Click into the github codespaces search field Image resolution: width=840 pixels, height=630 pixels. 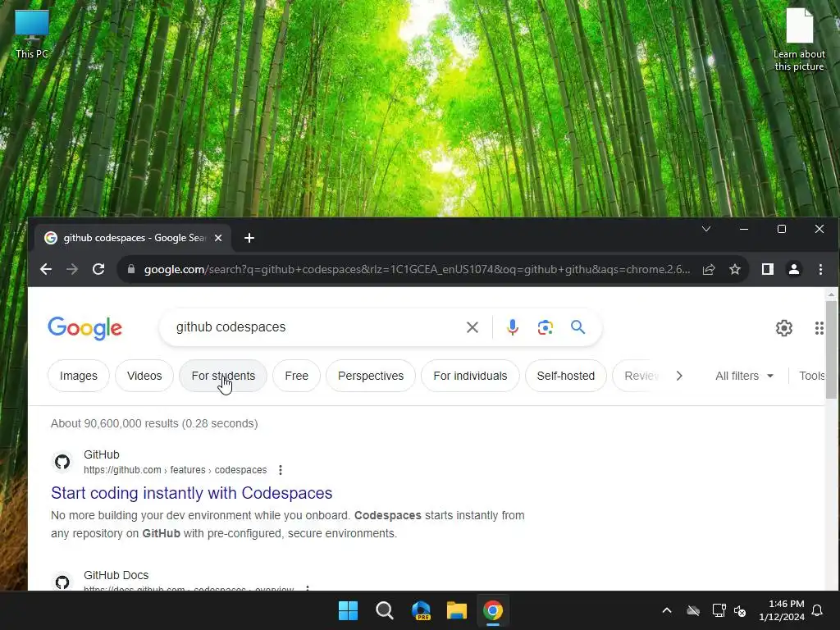[x=316, y=326]
